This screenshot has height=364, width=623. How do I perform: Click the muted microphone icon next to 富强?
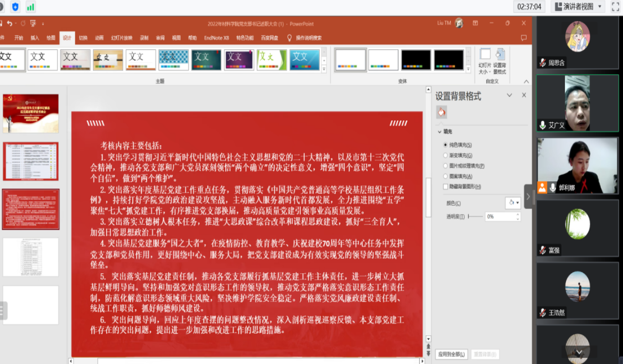click(x=543, y=250)
